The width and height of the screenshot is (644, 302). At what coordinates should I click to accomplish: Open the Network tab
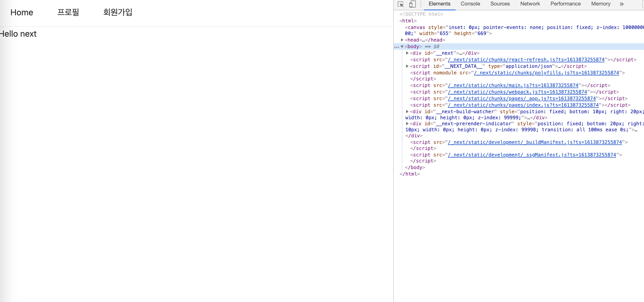[530, 4]
